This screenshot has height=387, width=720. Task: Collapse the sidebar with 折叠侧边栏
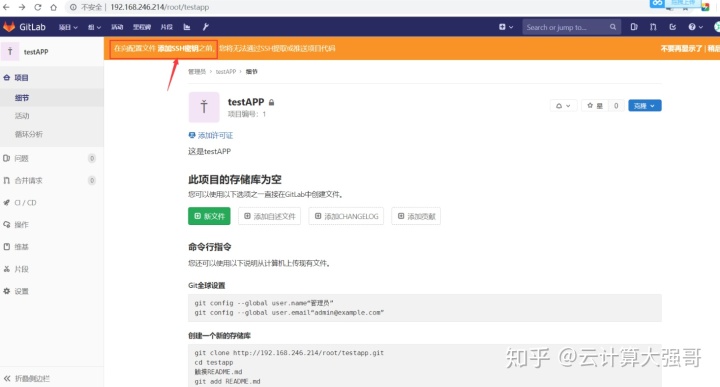(52, 378)
